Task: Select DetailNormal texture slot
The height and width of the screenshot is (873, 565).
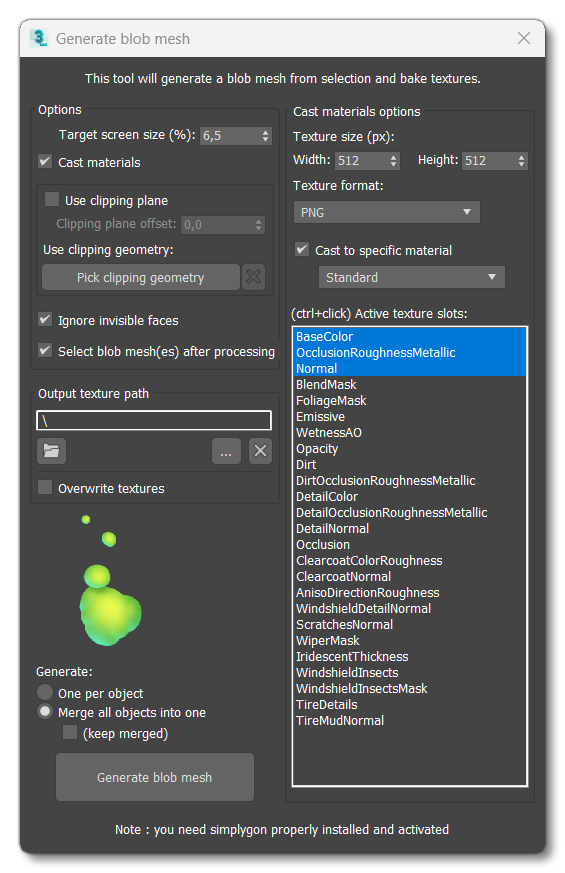Action: 410,528
